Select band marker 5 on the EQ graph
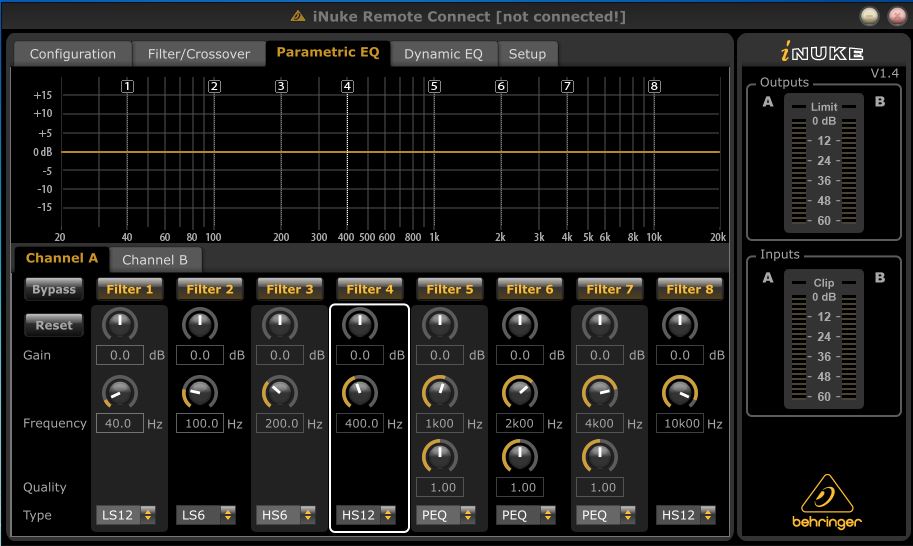The width and height of the screenshot is (913, 546). [434, 86]
